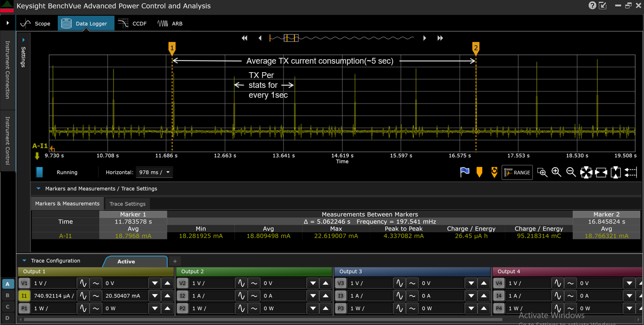Click the timeline overview scrubber window
The width and height of the screenshot is (644, 325).
pyautogui.click(x=290, y=38)
